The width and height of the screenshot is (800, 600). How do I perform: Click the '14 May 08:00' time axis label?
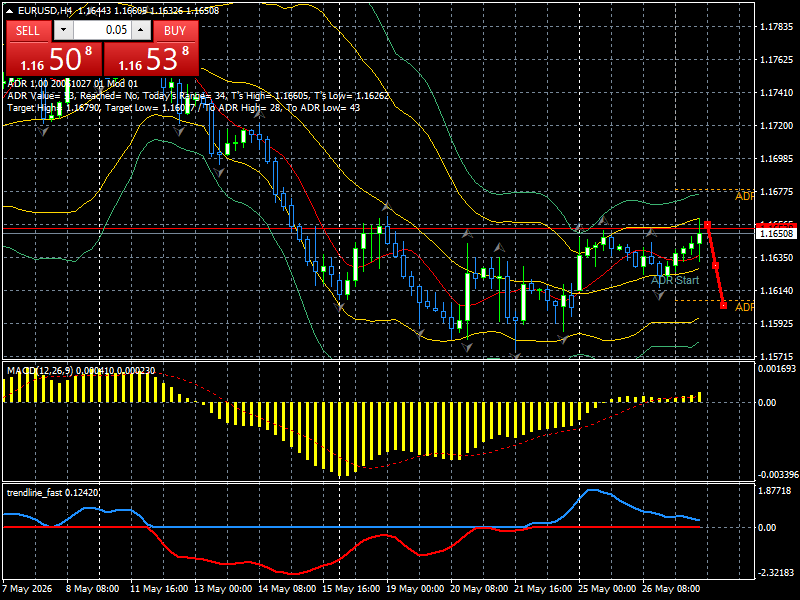click(x=287, y=589)
